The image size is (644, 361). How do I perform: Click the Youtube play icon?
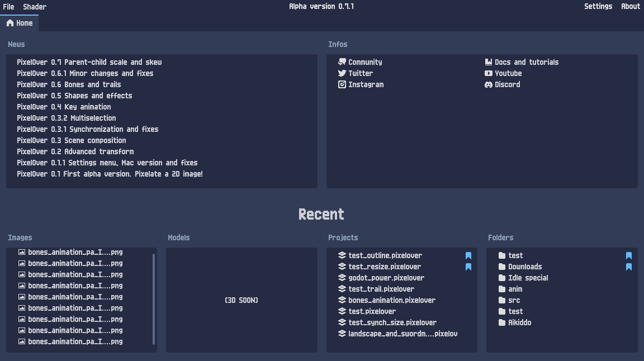click(x=489, y=73)
